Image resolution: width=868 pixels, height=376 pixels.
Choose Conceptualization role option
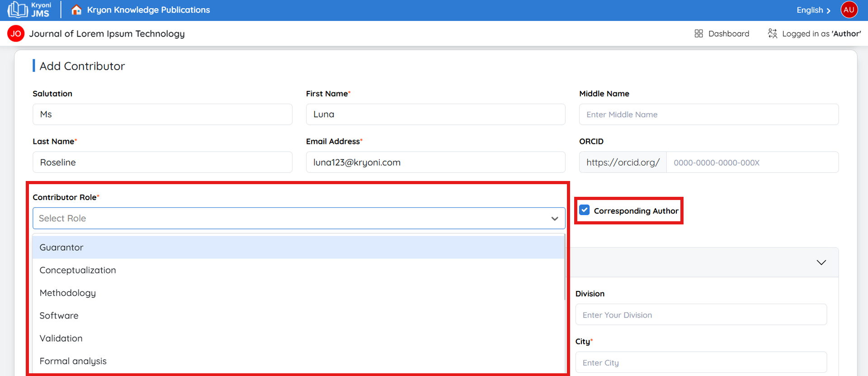coord(78,270)
